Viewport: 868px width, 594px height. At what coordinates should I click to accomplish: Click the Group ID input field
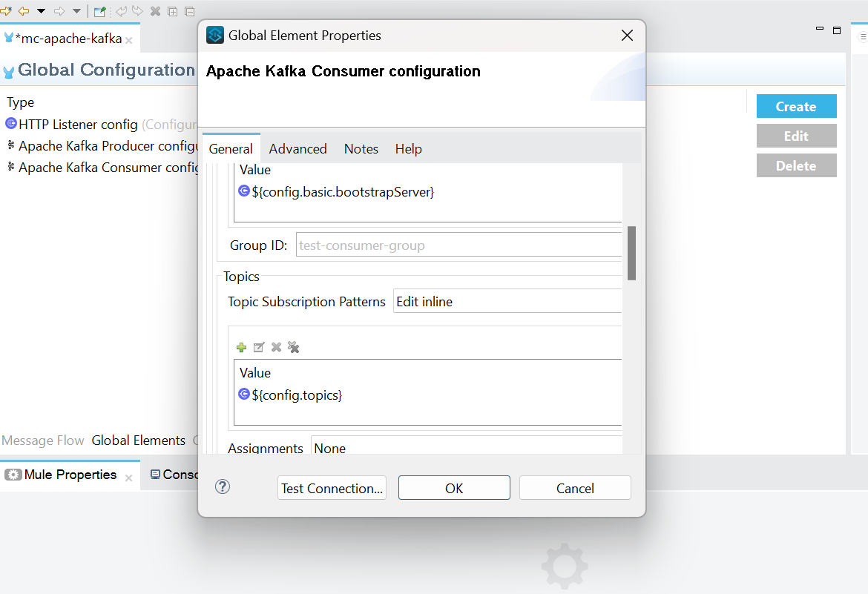tap(458, 245)
